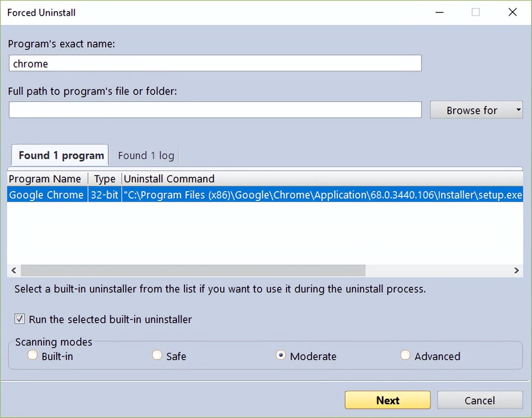Select the Safe scanning mode
532x418 pixels.
tap(157, 355)
